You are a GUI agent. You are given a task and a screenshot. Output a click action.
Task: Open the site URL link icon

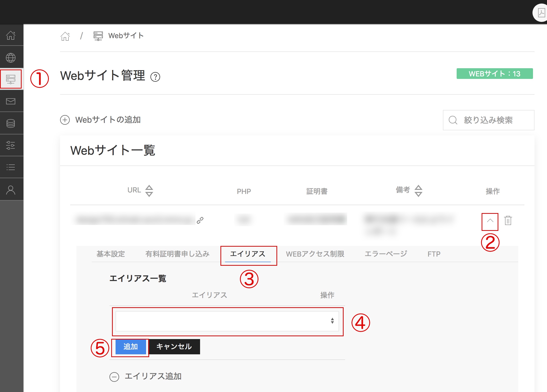tap(200, 220)
